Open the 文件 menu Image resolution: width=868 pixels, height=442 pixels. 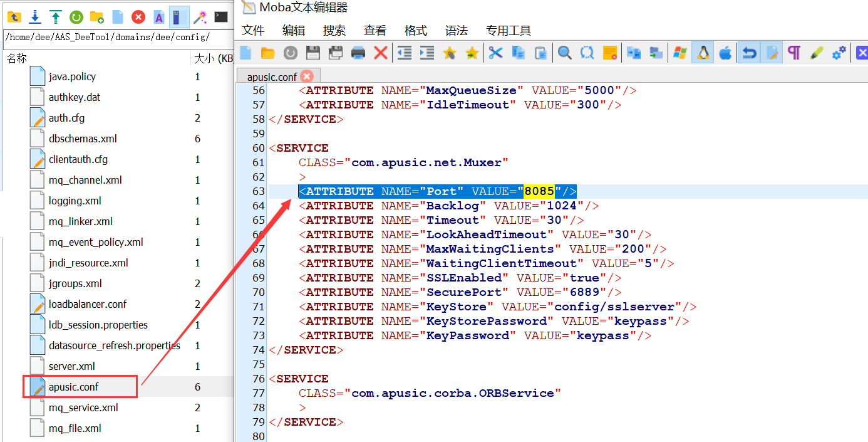coord(253,31)
